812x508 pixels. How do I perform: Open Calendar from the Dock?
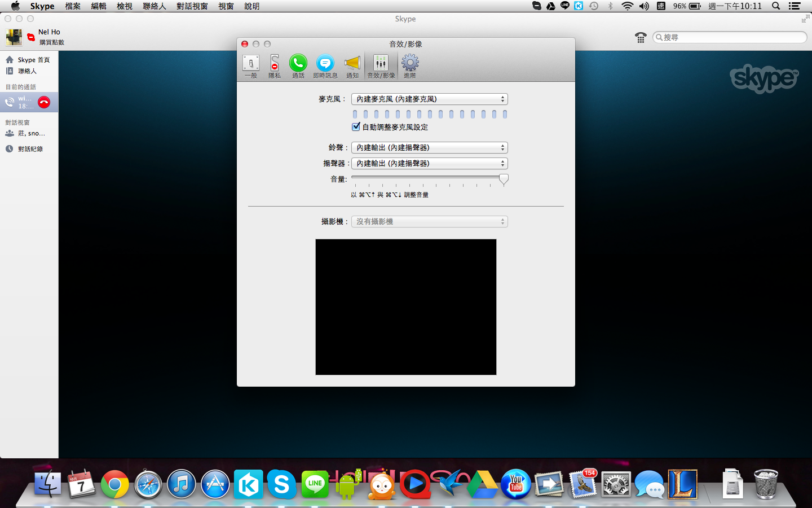point(81,484)
